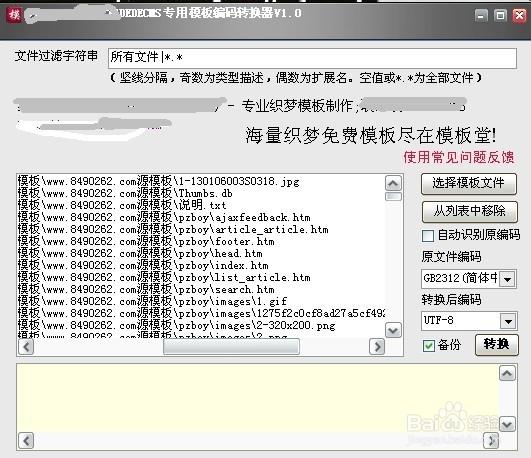Click the file list vertical scrollbar thumb
The height and width of the screenshot is (458, 531).
(x=393, y=196)
